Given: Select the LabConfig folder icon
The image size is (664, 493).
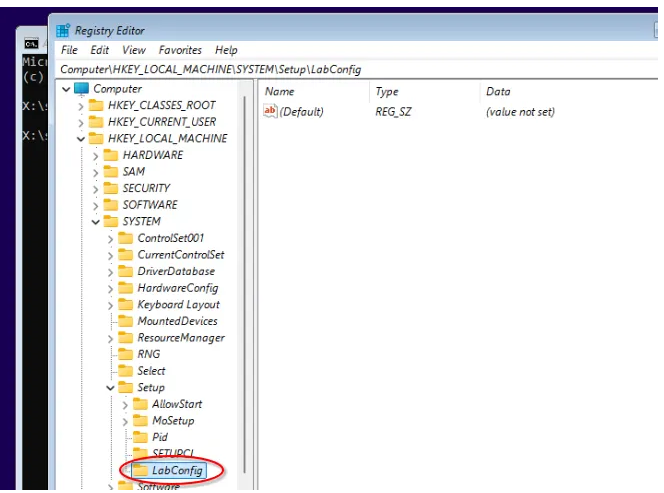Looking at the screenshot, I should 140,470.
